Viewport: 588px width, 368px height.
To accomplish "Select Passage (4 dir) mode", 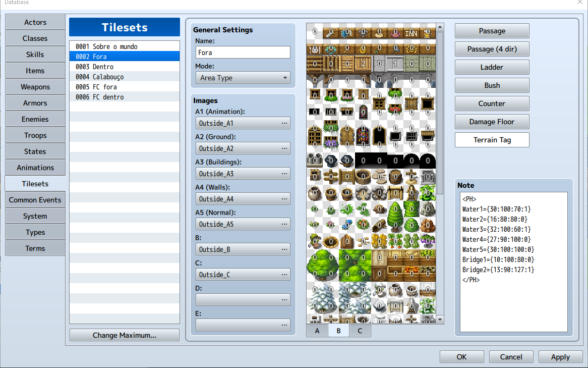I will point(492,49).
